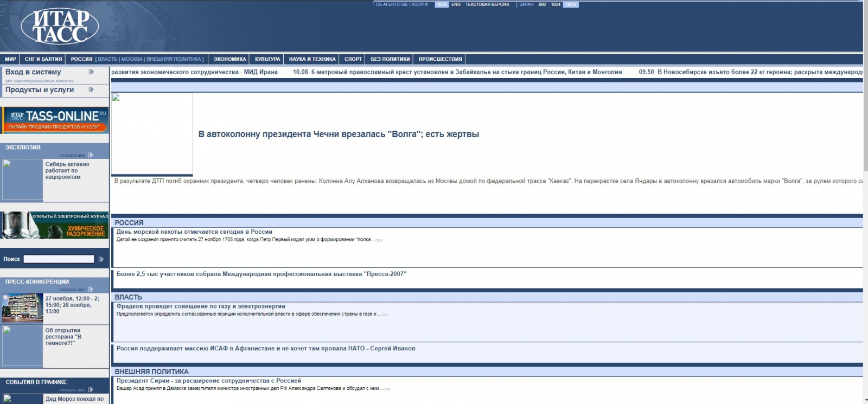Click the arrow beside ЭКСКЛЮЗИВ показать все
This screenshot has height=404, width=868.
pos(91,155)
